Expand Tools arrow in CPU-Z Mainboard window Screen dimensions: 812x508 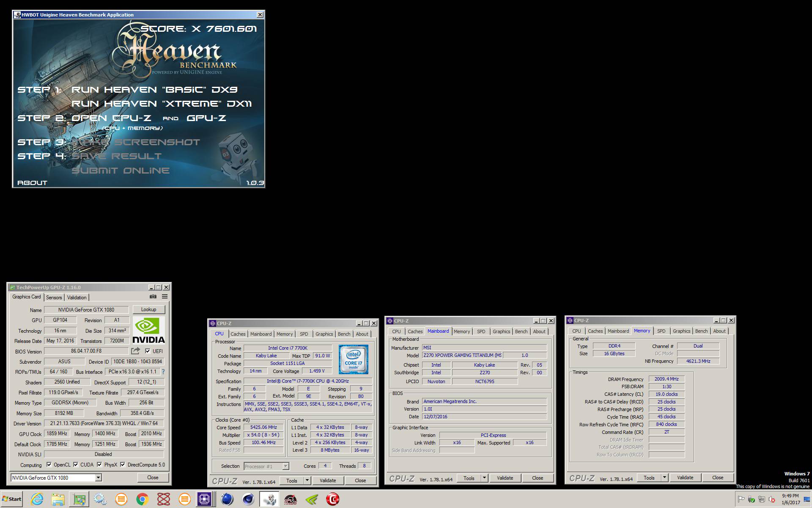(x=484, y=478)
